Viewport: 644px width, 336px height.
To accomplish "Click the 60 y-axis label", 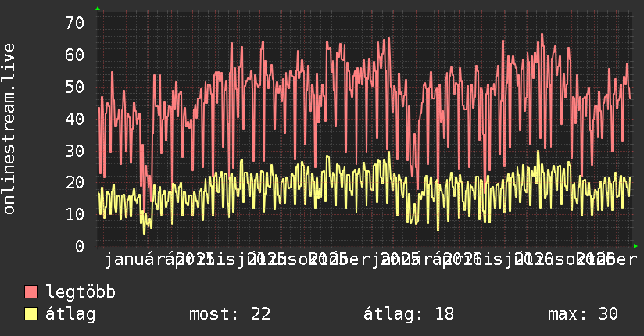I will pyautogui.click(x=75, y=55).
